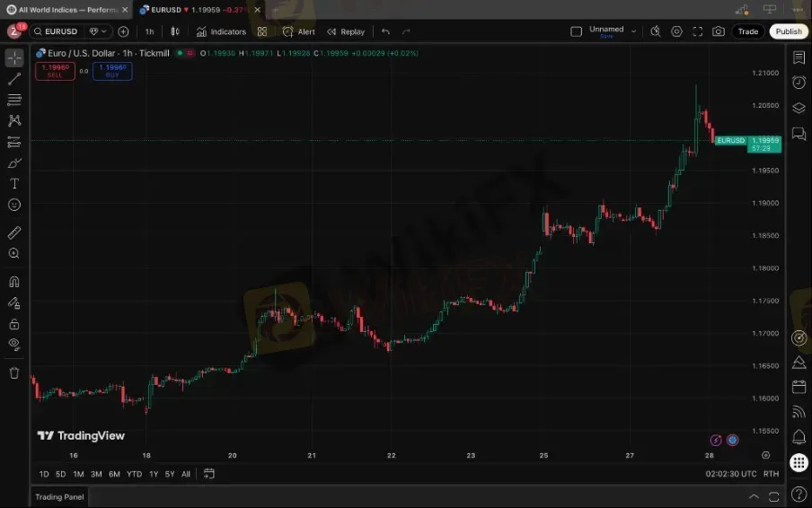The height and width of the screenshot is (508, 812).
Task: Create an Alert
Action: [299, 31]
